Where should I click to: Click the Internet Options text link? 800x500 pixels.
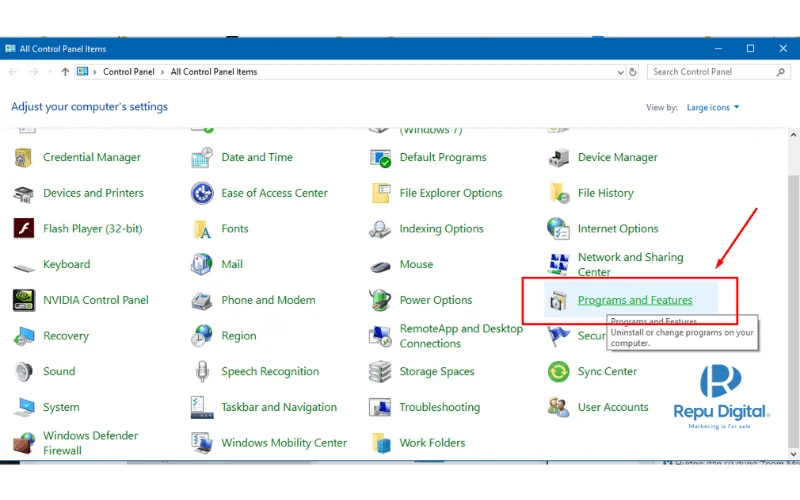[618, 229]
